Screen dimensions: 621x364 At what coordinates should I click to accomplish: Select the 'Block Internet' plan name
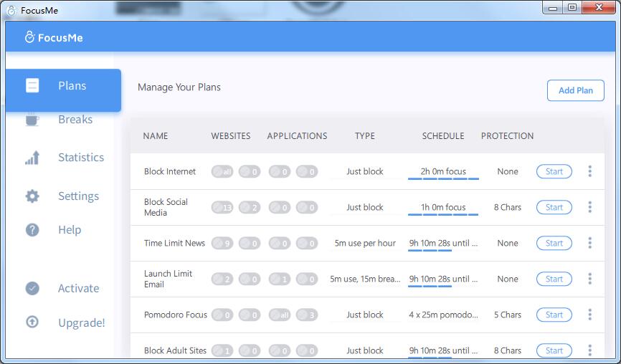click(170, 172)
